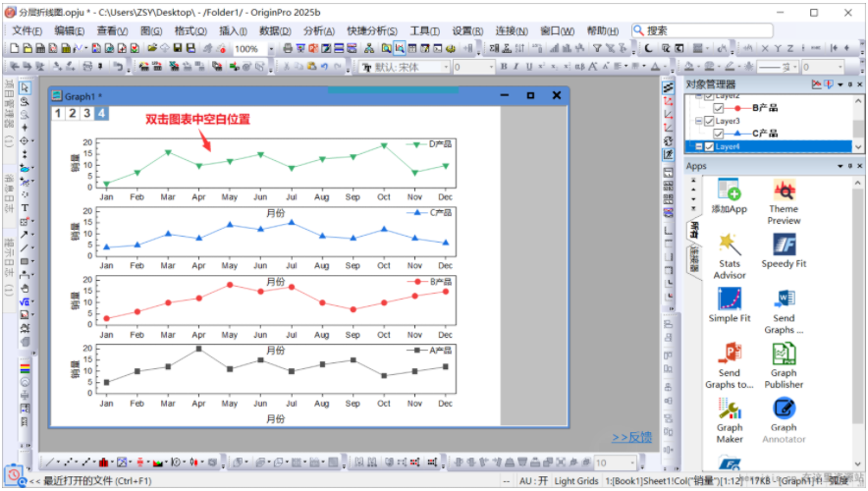Click the Print icon in standard toolbar
This screenshot has height=491, width=868.
(288, 49)
